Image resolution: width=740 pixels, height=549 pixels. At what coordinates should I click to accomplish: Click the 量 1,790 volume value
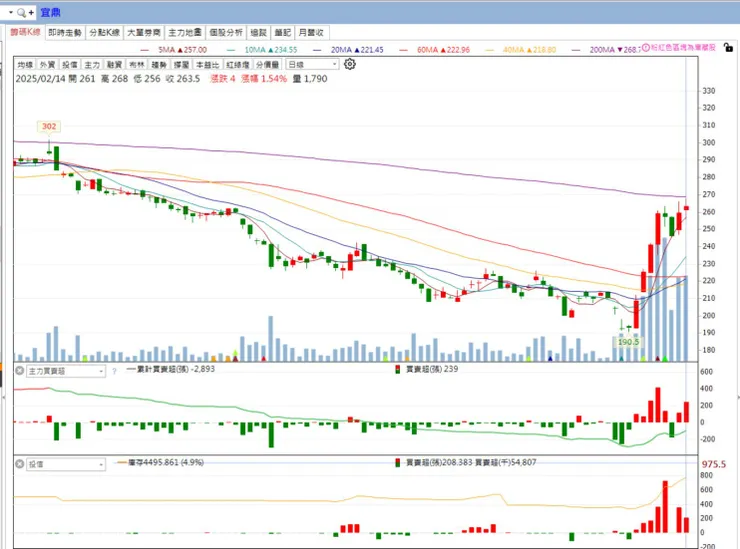click(x=310, y=79)
